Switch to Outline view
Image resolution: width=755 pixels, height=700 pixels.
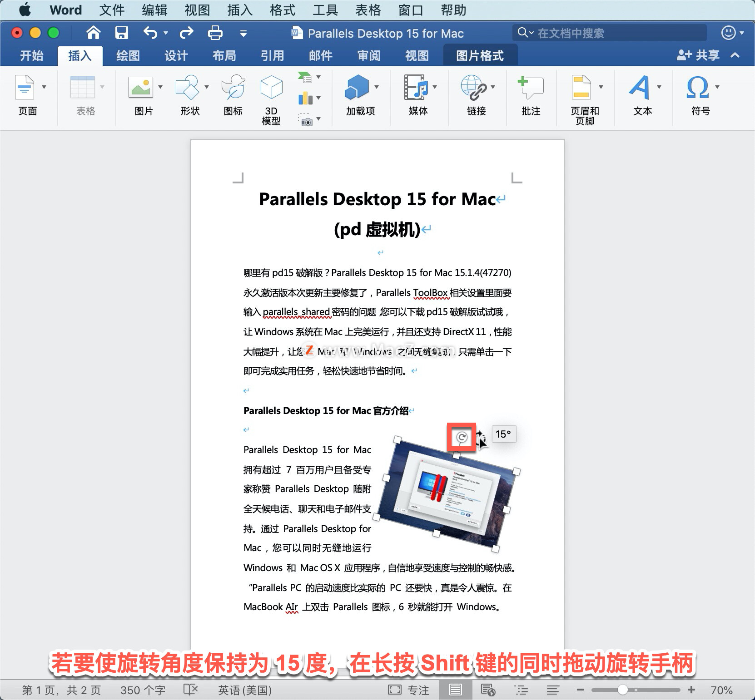coord(521,690)
